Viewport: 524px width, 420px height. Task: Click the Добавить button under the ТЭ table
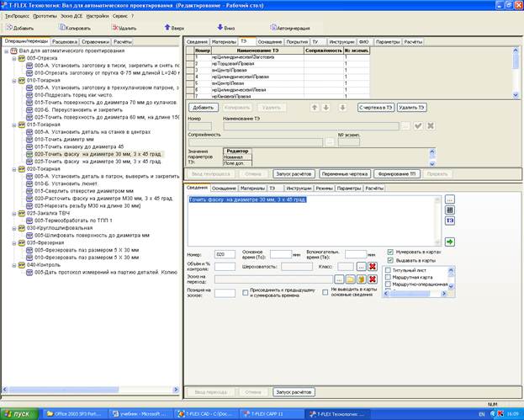pos(204,108)
